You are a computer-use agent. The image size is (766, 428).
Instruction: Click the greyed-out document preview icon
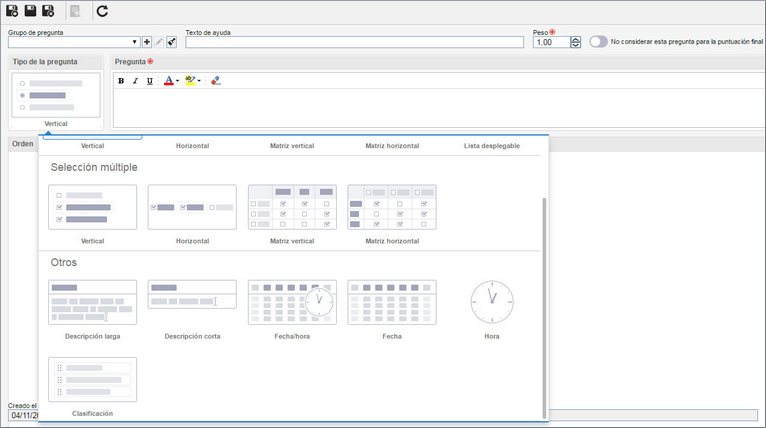(x=75, y=11)
